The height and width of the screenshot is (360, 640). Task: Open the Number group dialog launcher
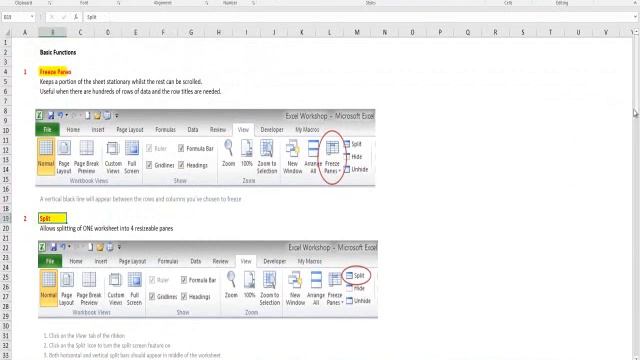tap(253, 3)
